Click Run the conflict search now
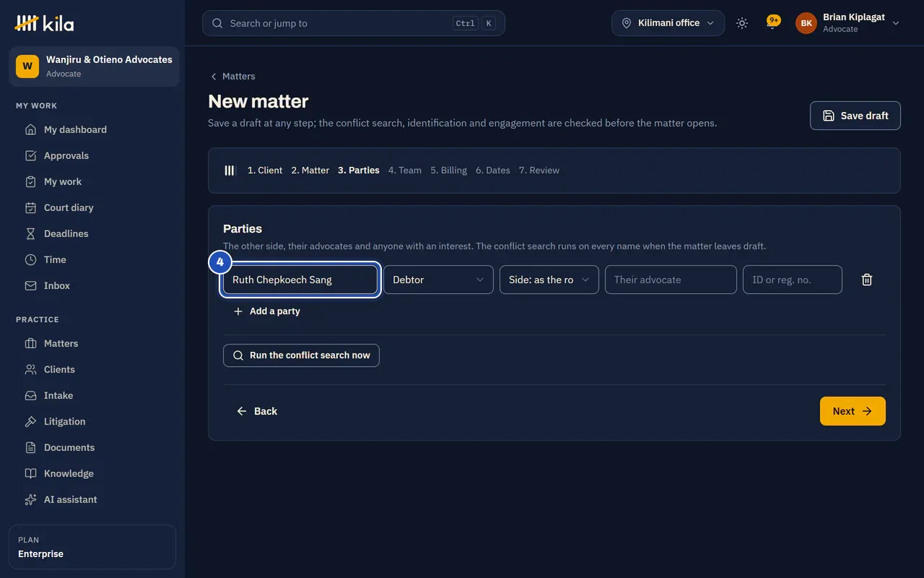Viewport: 924px width, 578px height. tap(301, 355)
